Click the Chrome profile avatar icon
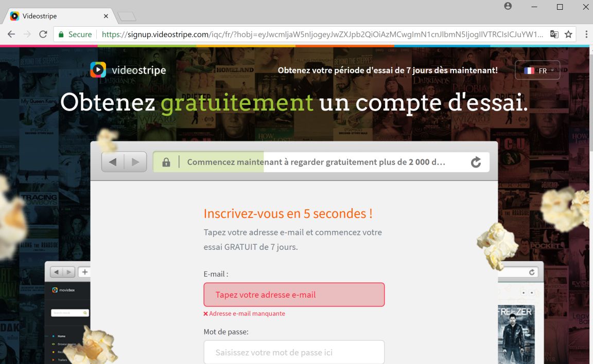Image resolution: width=593 pixels, height=364 pixels. 508,6
